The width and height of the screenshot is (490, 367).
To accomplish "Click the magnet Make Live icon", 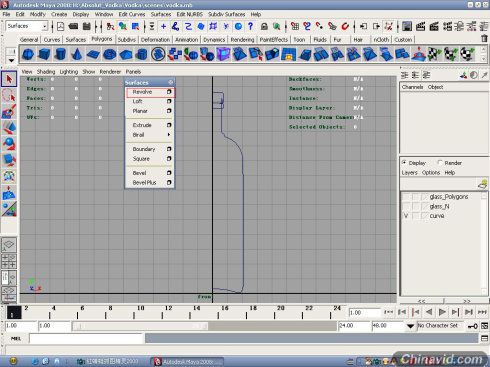I will pos(345,26).
